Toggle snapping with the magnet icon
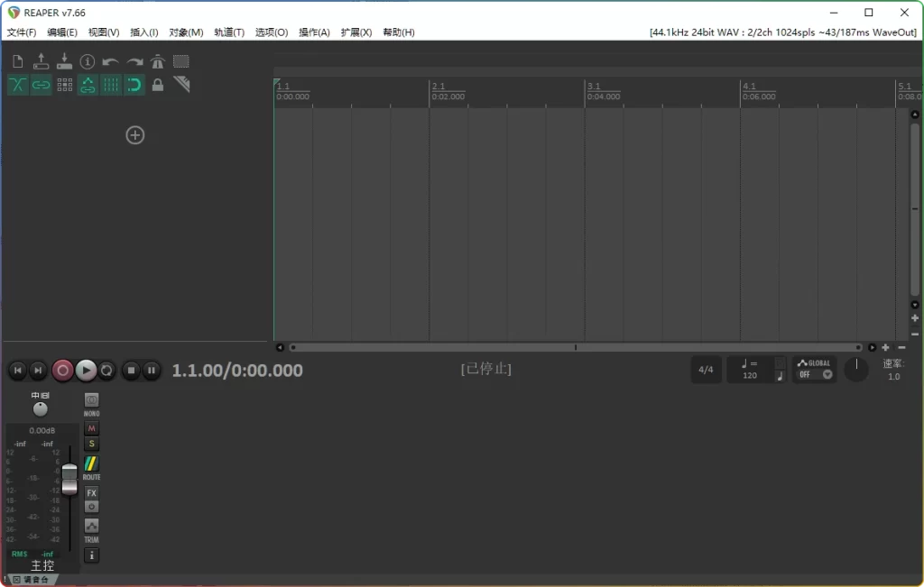The image size is (924, 587). pyautogui.click(x=134, y=85)
